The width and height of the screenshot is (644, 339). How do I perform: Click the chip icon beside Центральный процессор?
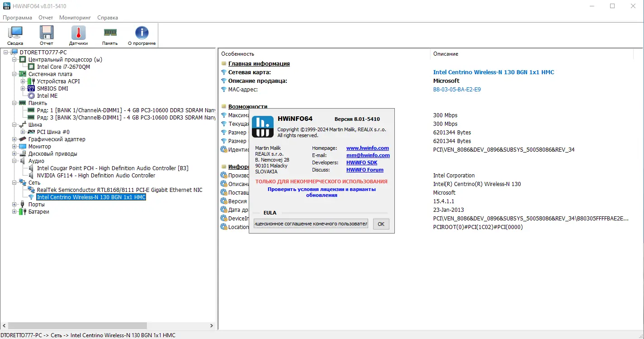[23, 59]
